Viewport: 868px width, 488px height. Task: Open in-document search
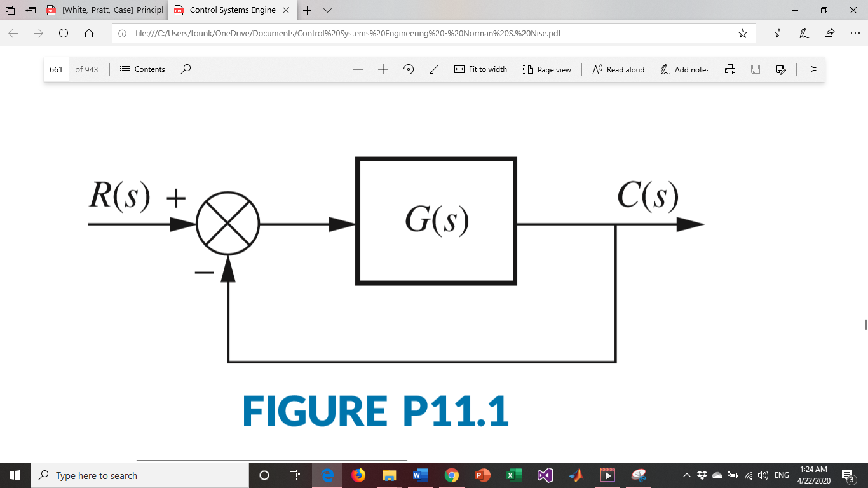pos(185,69)
